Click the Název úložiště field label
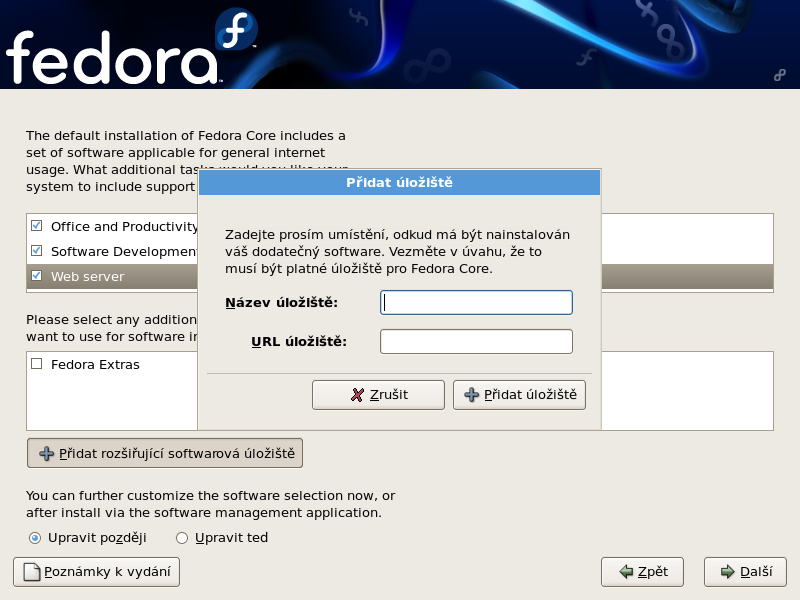Viewport: 800px width, 600px height. coord(282,303)
